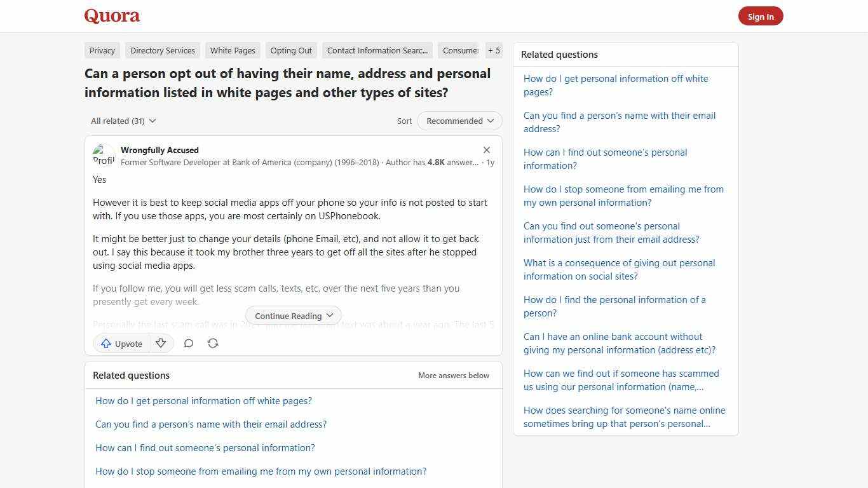Expand the All related (31) filter
Image resolution: width=868 pixels, height=488 pixels.
tap(123, 121)
